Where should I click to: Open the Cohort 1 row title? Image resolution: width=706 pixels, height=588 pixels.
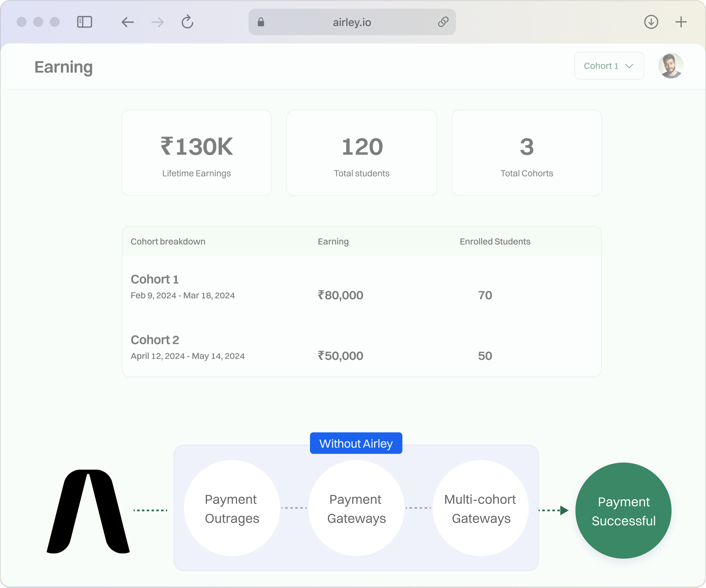point(155,280)
